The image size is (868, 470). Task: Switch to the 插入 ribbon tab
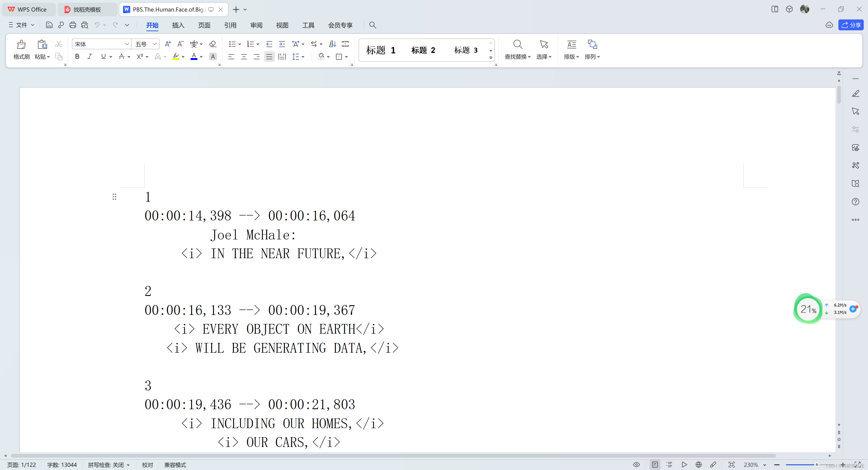tap(178, 25)
